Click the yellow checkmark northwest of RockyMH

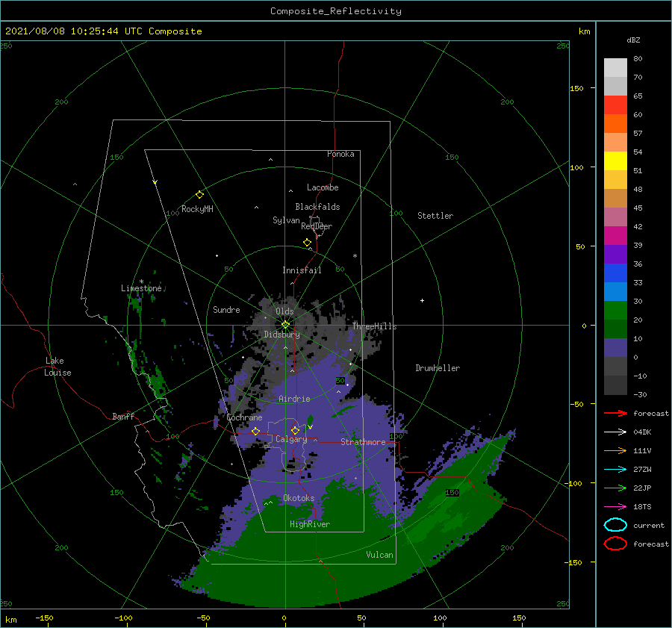(x=155, y=182)
